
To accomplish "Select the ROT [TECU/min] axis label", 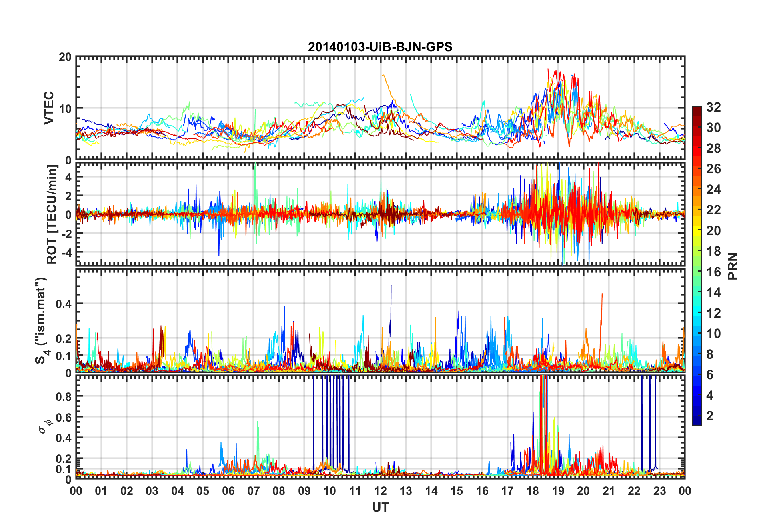I will pos(52,214).
